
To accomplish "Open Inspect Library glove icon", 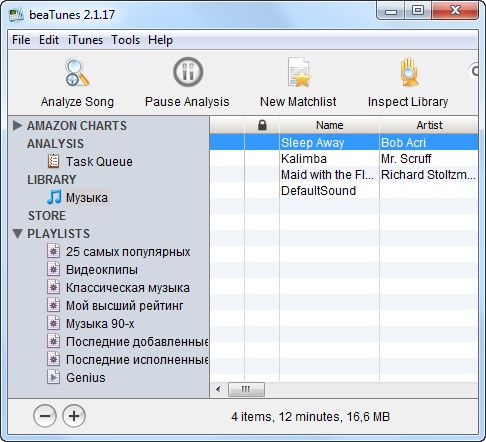I will (x=409, y=72).
